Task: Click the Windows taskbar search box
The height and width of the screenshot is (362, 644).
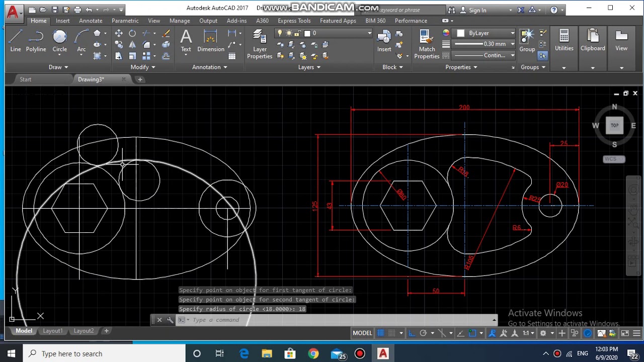Action: coord(104,353)
